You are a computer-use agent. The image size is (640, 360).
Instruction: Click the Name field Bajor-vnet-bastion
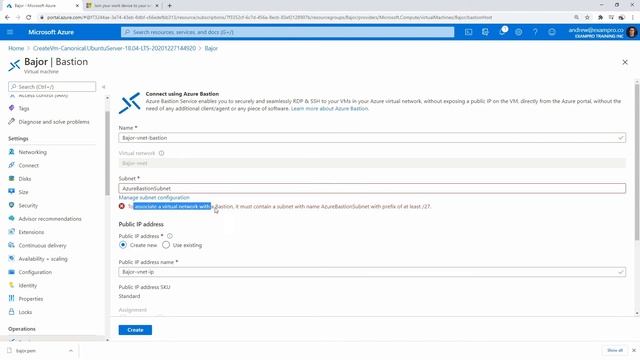pyautogui.click(x=372, y=138)
